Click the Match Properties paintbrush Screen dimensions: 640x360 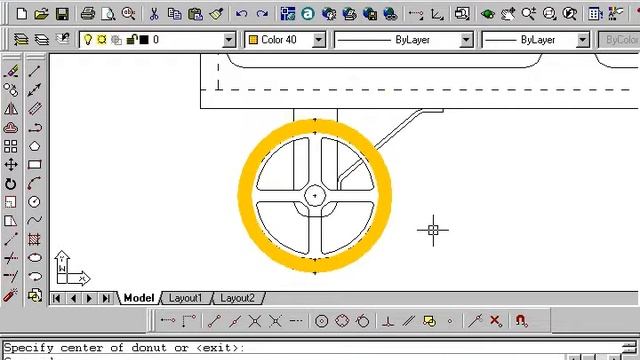(x=216, y=14)
